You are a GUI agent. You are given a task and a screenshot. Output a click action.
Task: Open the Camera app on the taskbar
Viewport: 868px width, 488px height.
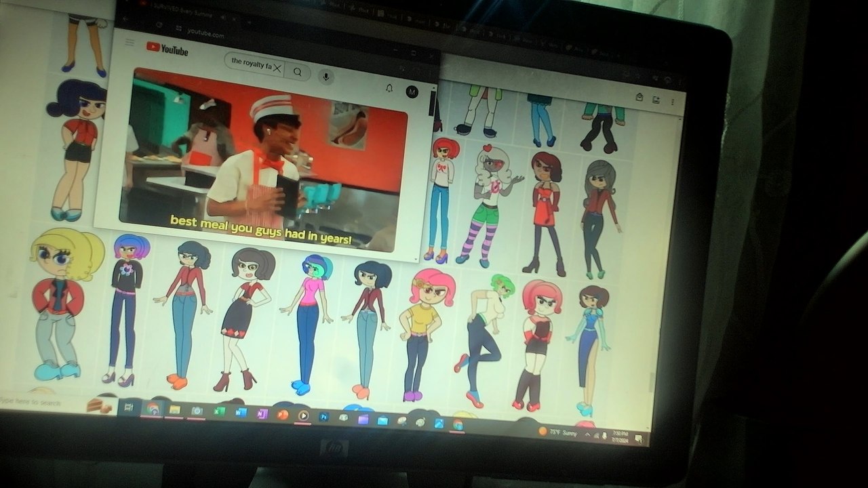coord(197,411)
